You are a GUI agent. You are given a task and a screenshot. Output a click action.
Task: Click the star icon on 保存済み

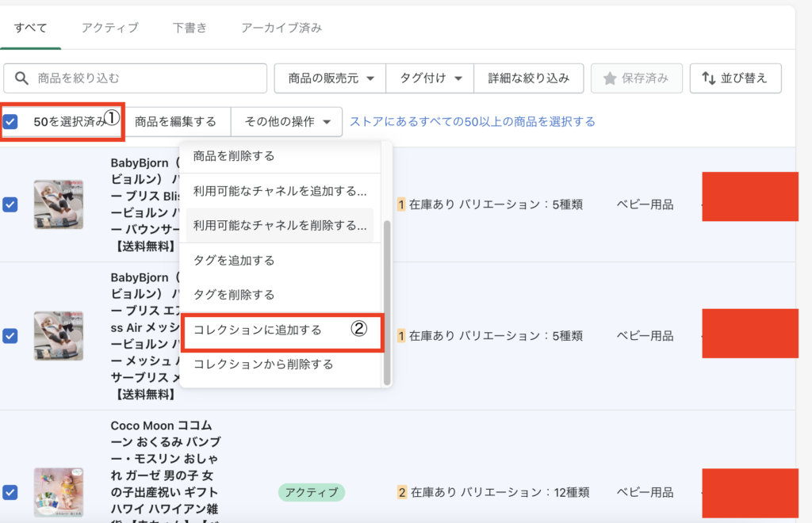pyautogui.click(x=610, y=78)
